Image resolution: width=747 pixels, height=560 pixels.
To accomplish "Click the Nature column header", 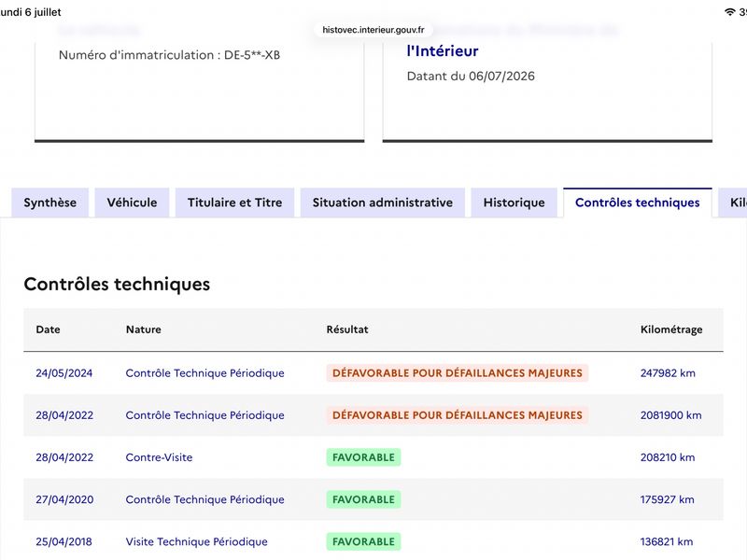I will tap(144, 329).
